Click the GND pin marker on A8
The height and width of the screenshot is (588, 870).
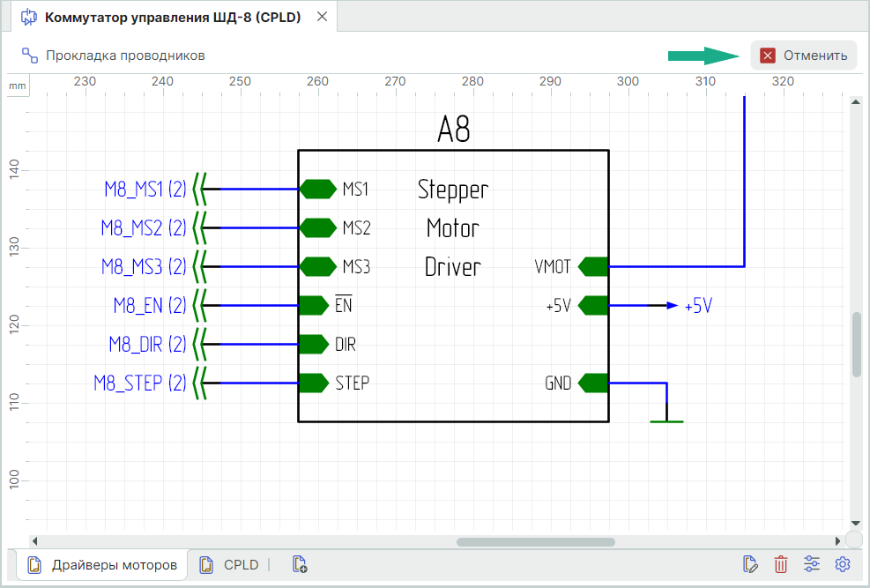click(593, 383)
